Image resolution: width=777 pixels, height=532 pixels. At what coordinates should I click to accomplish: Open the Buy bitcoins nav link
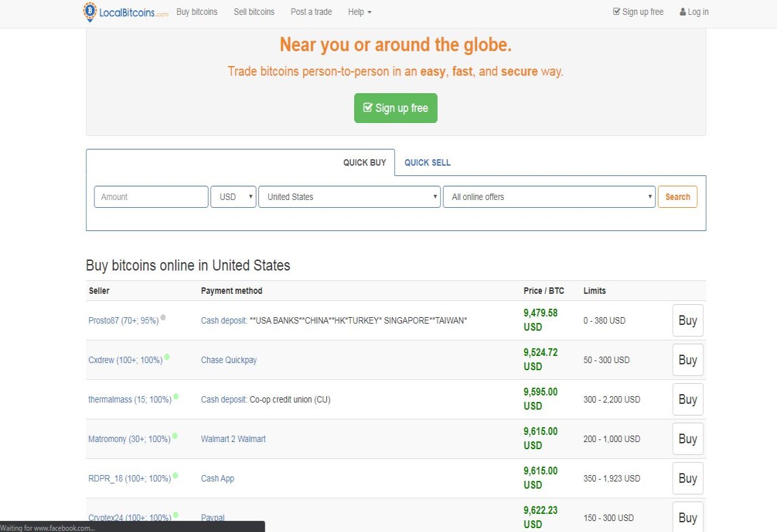click(x=197, y=12)
